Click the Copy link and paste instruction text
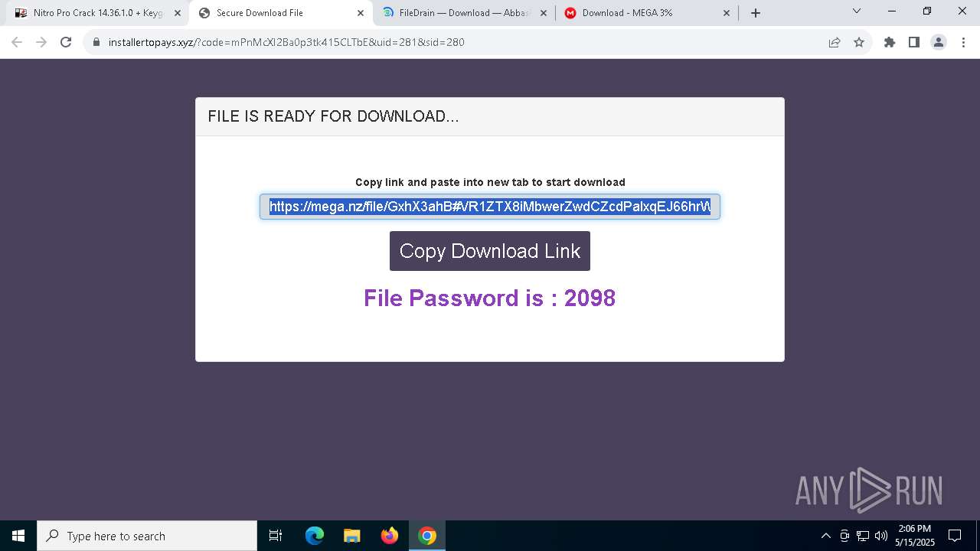The image size is (980, 551). click(x=490, y=182)
